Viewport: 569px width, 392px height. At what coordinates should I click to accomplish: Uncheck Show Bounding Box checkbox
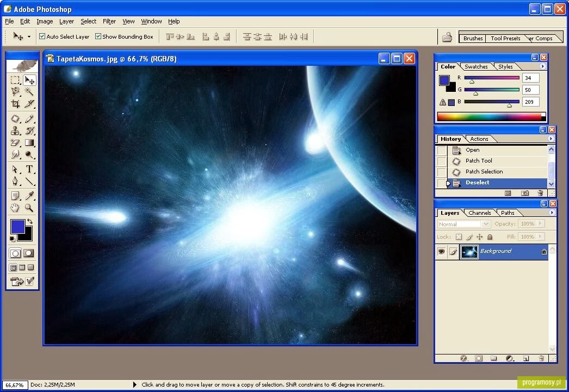pyautogui.click(x=98, y=36)
